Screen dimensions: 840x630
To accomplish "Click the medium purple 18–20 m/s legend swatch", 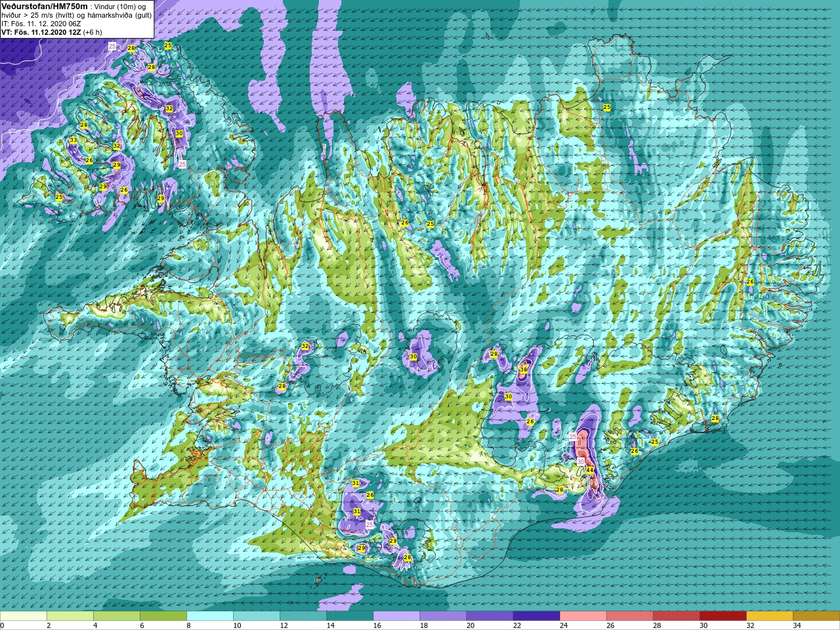I will 443,616.
